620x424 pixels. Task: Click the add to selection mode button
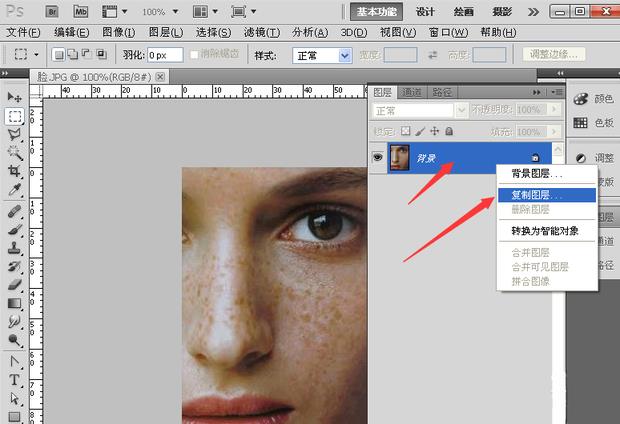(x=73, y=55)
